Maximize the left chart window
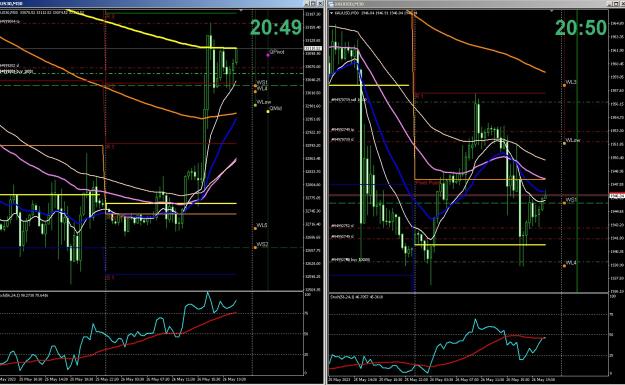The image size is (625, 385). (314, 4)
